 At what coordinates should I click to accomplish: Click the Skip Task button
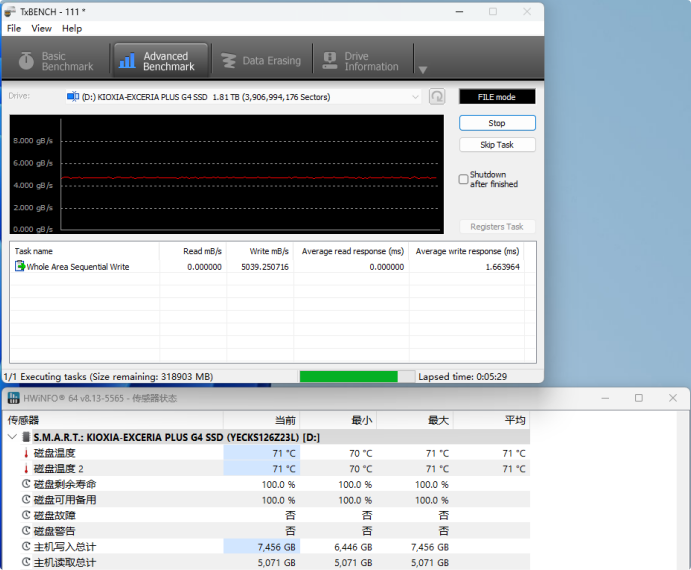point(497,145)
